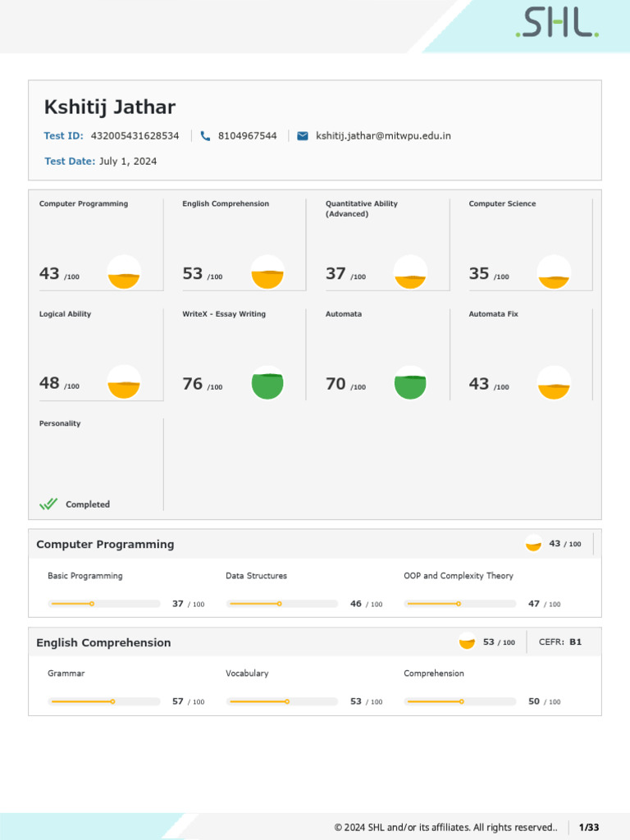Click the Vocabulary score slider

[x=282, y=701]
